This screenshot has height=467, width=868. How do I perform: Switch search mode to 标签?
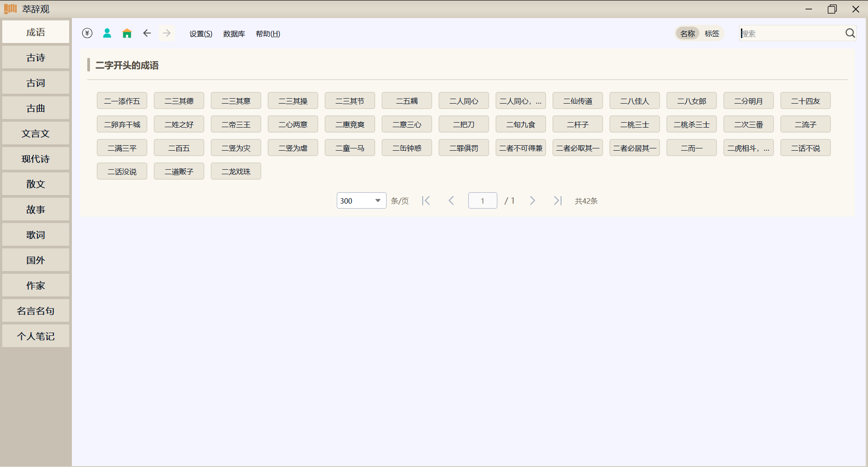tap(712, 33)
